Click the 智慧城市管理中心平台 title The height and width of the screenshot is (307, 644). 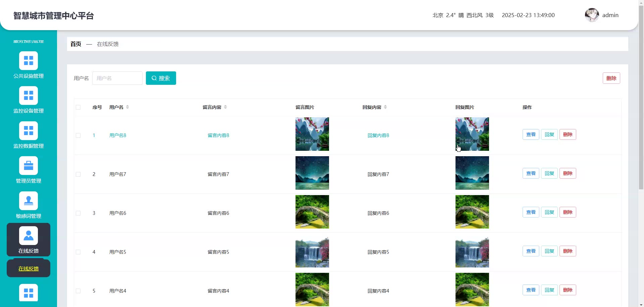(x=54, y=16)
